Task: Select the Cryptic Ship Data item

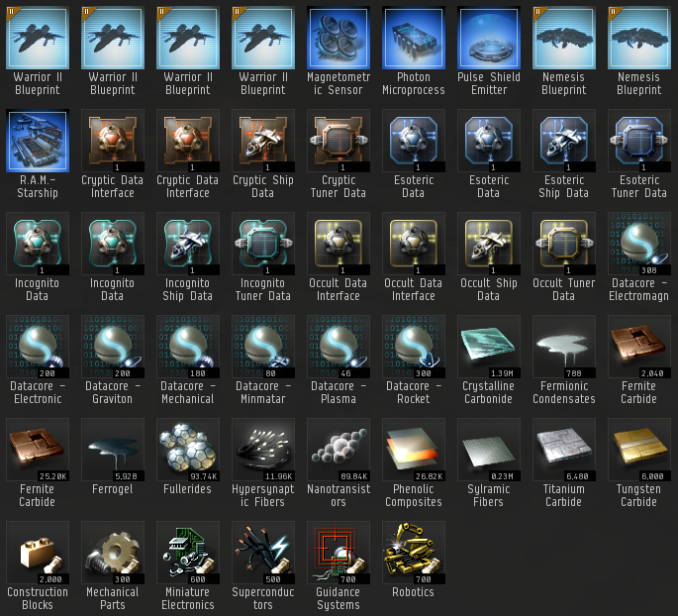Action: (x=263, y=141)
